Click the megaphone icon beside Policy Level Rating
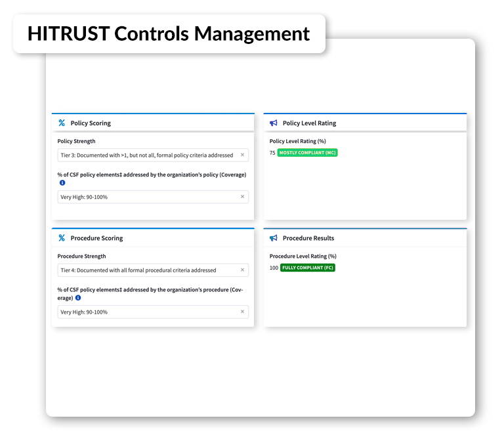Screen dimensions: 504x439 click(274, 123)
